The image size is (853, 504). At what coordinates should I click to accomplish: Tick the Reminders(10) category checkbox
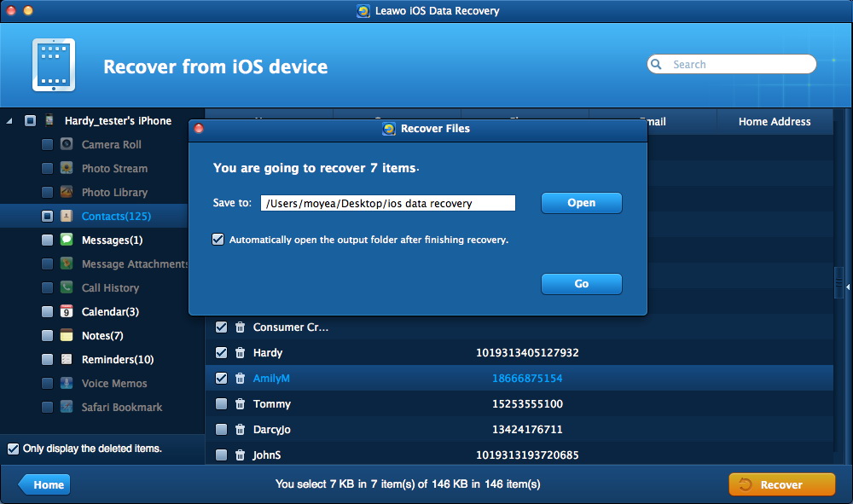[47, 360]
